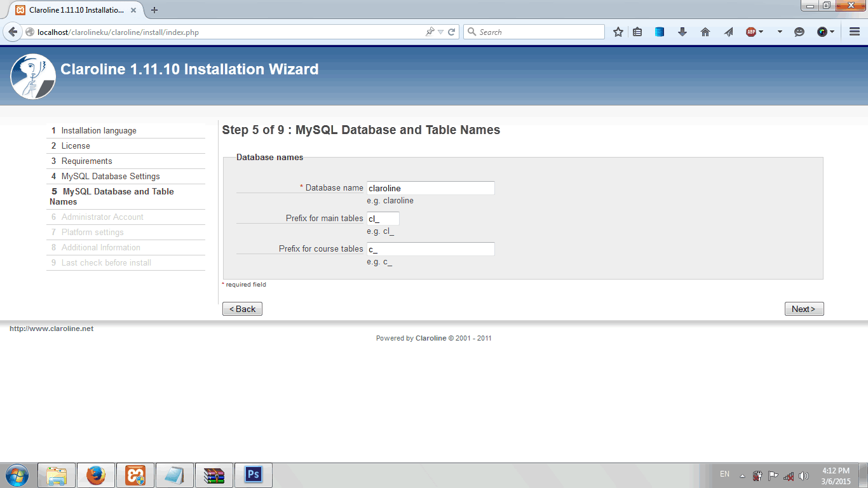The width and height of the screenshot is (868, 488).
Task: Open the Downloads list arrow icon
Action: point(682,30)
